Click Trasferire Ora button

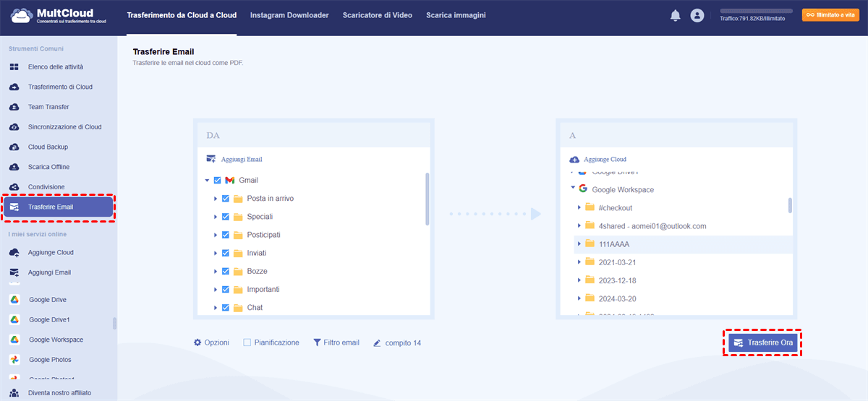click(762, 342)
